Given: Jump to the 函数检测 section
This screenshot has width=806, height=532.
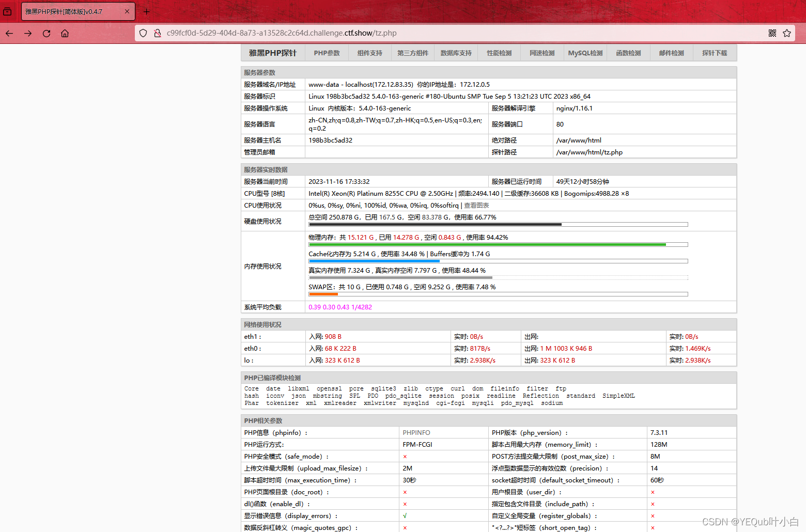Looking at the screenshot, I should pos(628,53).
